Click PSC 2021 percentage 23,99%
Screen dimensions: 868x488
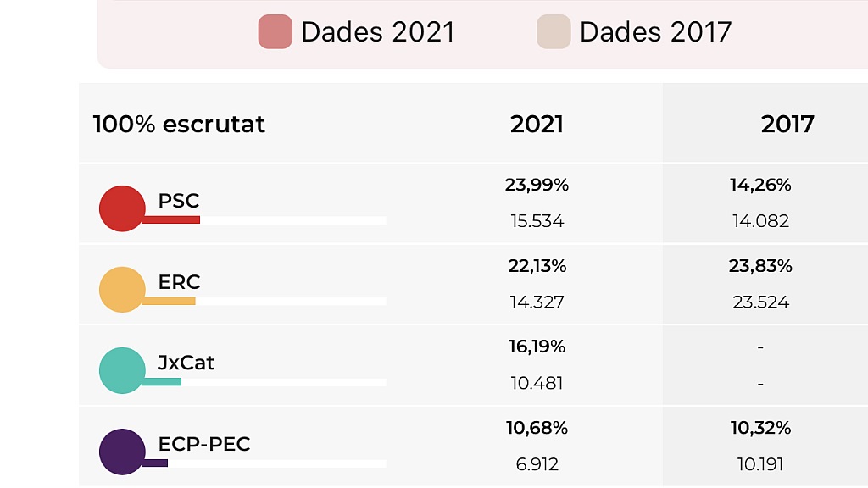(537, 185)
